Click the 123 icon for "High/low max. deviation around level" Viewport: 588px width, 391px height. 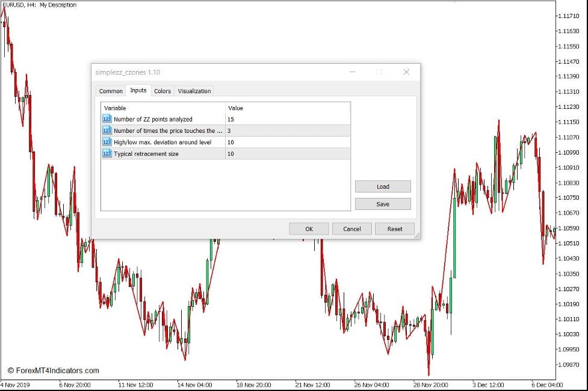[107, 143]
